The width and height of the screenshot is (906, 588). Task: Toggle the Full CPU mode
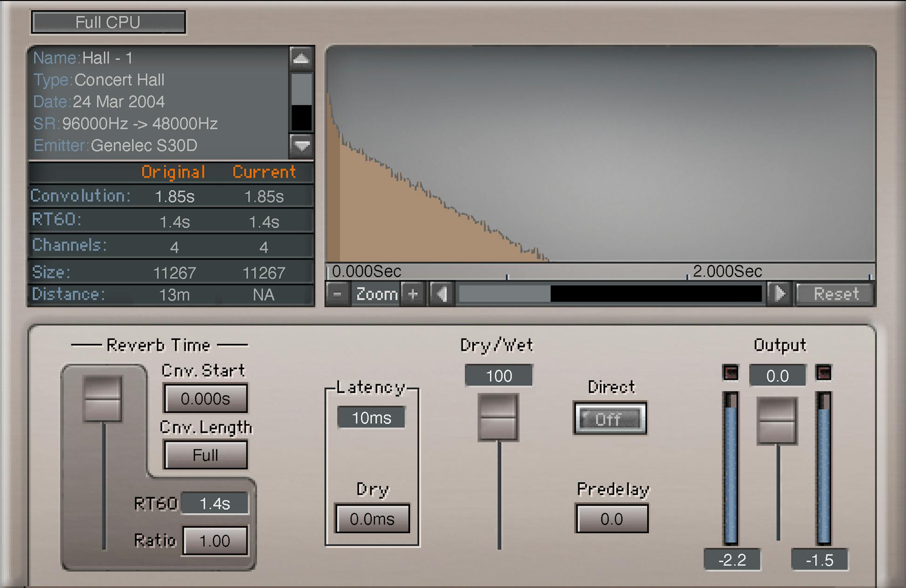[x=108, y=21]
